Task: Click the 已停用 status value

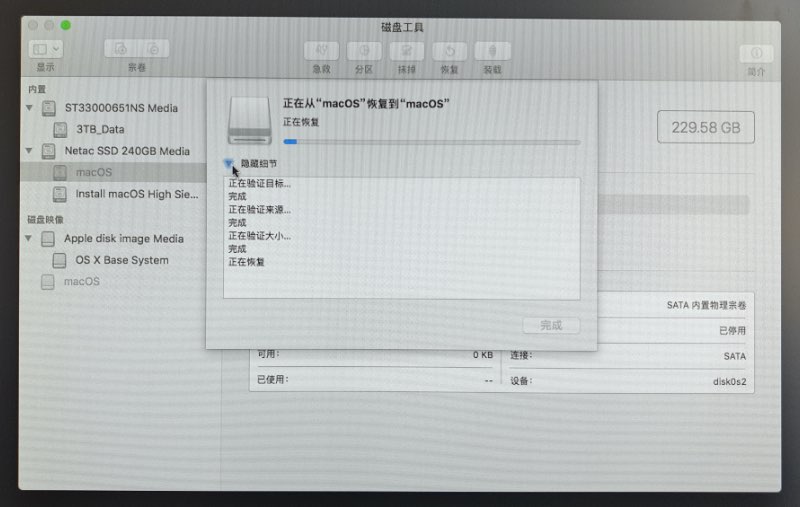Action: [x=732, y=331]
